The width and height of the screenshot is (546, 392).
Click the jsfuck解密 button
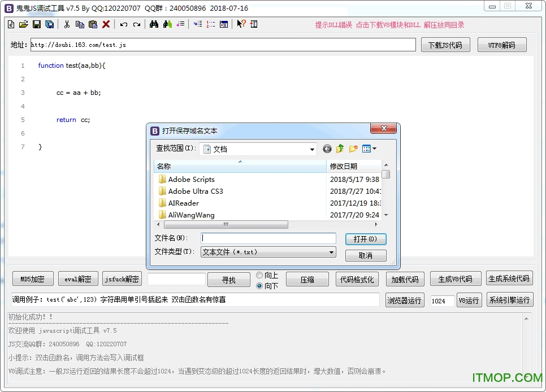click(x=122, y=279)
